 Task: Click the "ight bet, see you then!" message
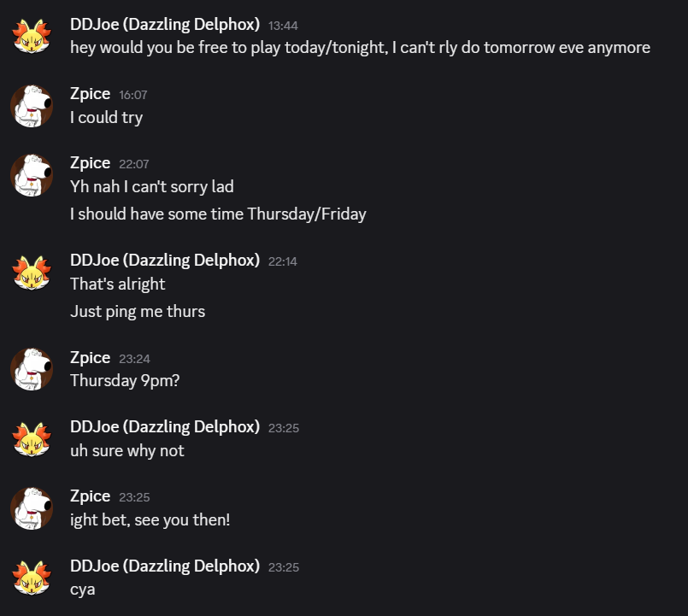[x=150, y=520]
